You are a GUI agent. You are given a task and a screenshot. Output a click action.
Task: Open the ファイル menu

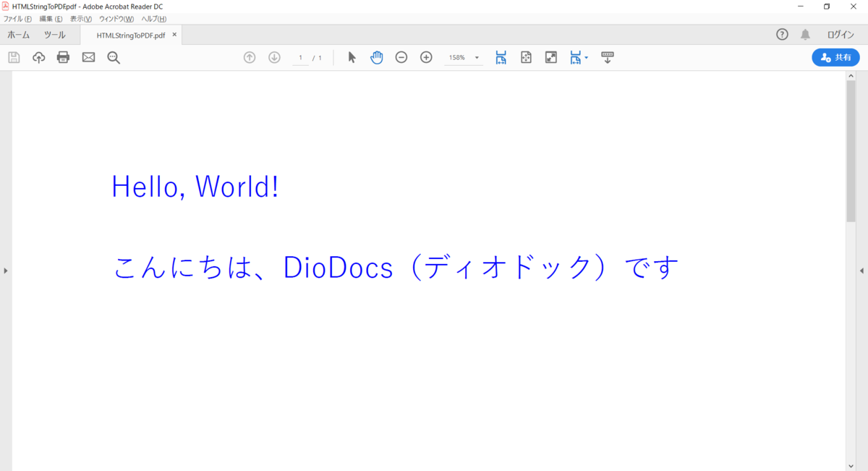(18, 19)
